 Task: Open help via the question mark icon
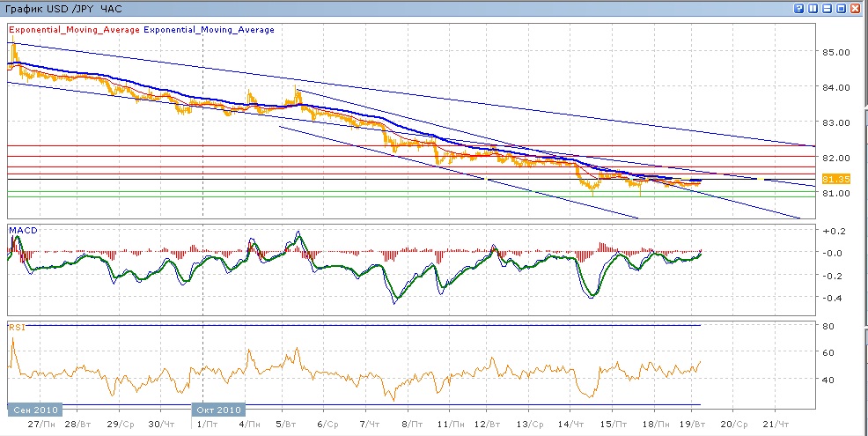coord(798,7)
